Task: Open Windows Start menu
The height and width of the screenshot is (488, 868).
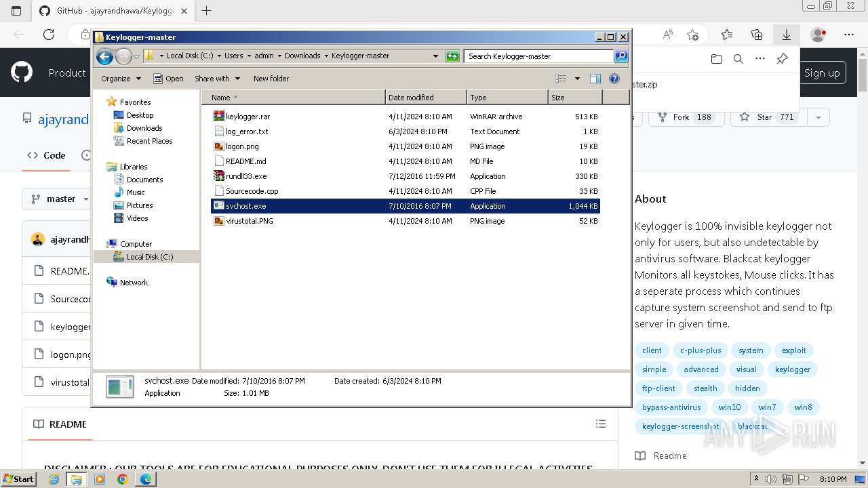Action: pyautogui.click(x=18, y=479)
